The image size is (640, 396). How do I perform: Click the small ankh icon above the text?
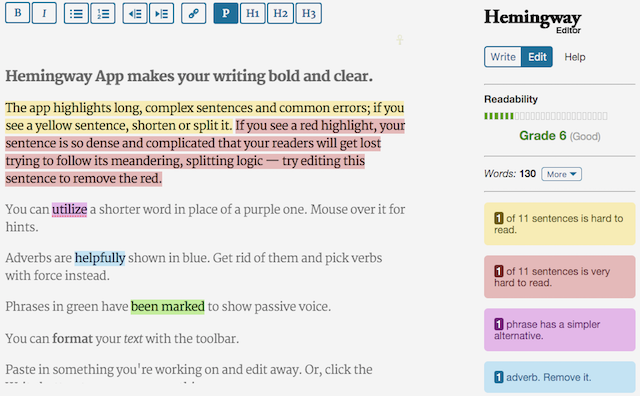[400, 40]
